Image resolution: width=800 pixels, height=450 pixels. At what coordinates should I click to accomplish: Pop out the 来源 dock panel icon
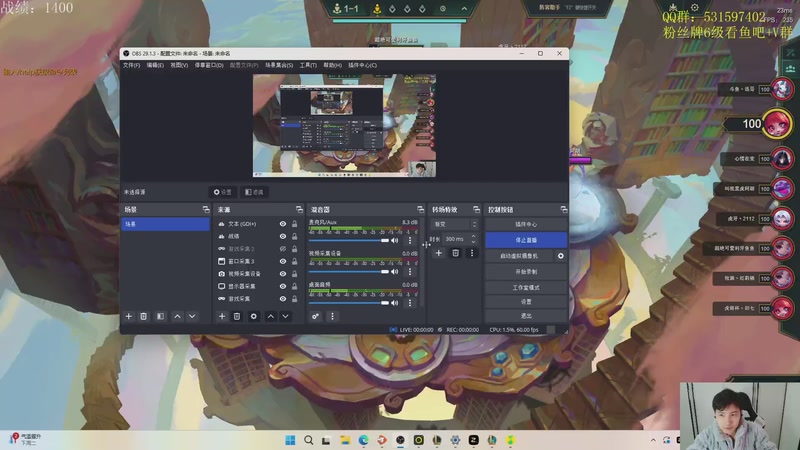point(299,210)
